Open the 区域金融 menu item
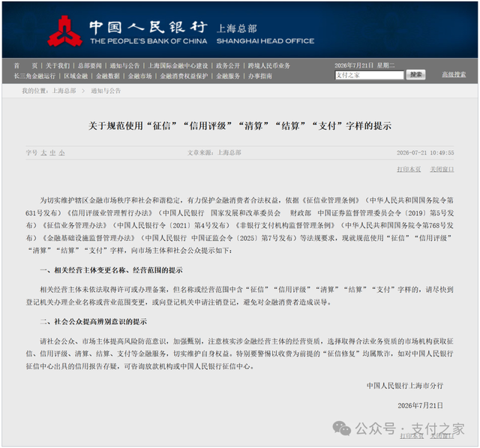The width and height of the screenshot is (480, 448). tap(76, 76)
